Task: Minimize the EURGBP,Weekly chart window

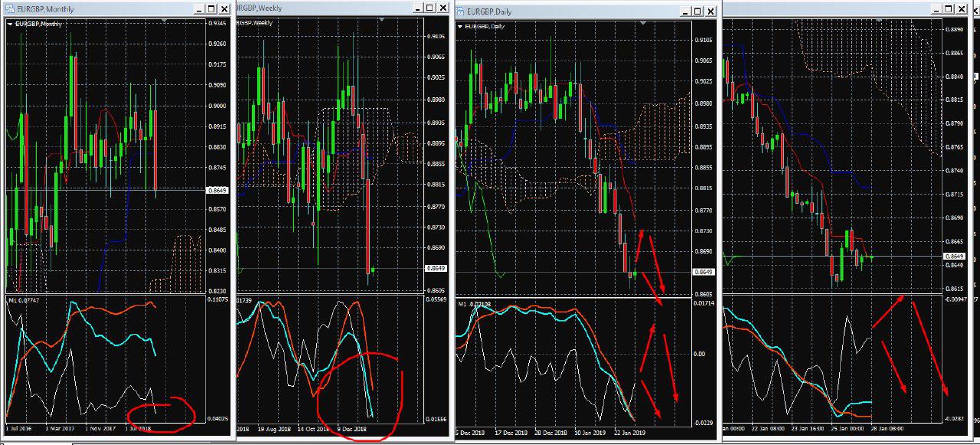Action: 417,8
